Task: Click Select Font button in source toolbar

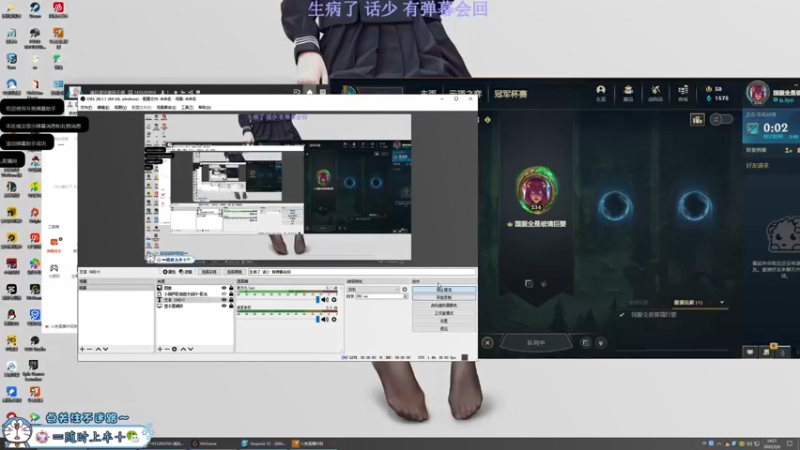Action: click(x=209, y=272)
